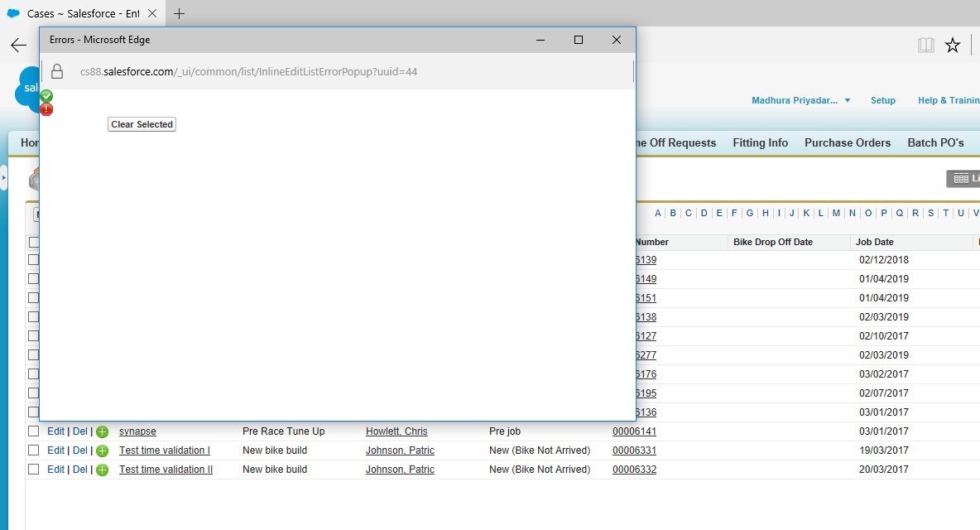Switch to the Fitting Info tab
980x530 pixels.
point(760,142)
